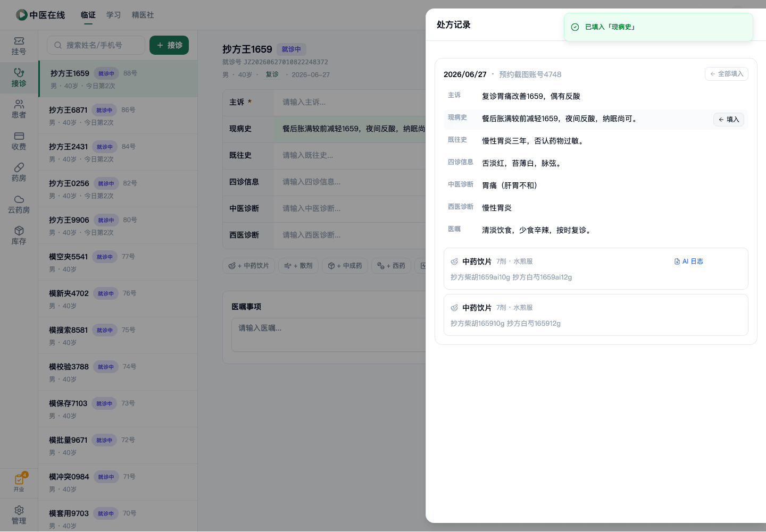Click the 全部填入 fill-all button
The height and width of the screenshot is (532, 766).
click(727, 74)
